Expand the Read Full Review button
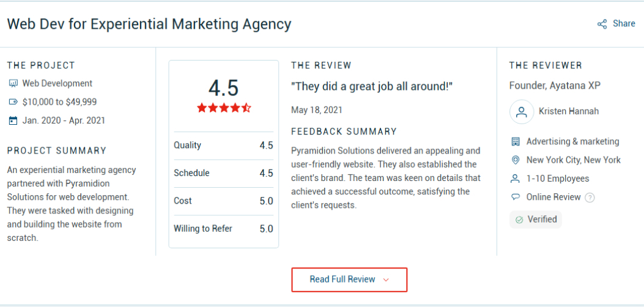The width and height of the screenshot is (644, 307). [342, 279]
